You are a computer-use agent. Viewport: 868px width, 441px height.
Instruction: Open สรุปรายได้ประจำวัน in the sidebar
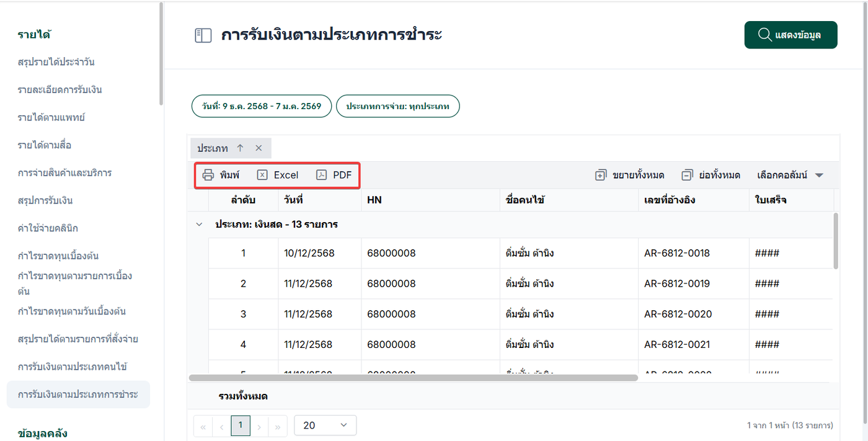tap(56, 62)
